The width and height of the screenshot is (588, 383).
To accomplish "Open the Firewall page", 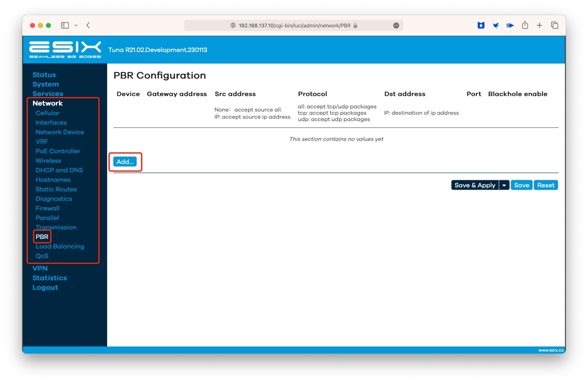I will click(48, 208).
